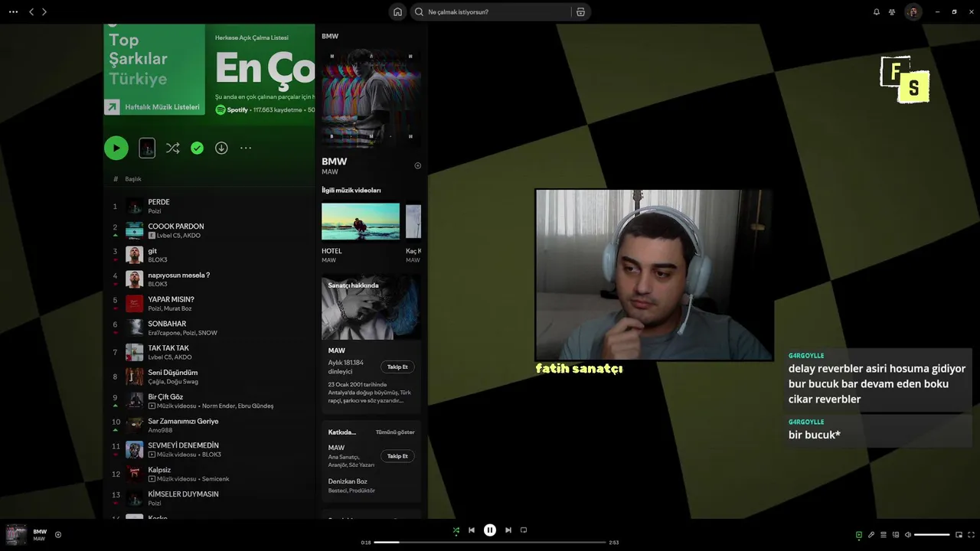Follow MAW with 'Takip Et' in credits section
980x551 pixels.
pyautogui.click(x=397, y=456)
